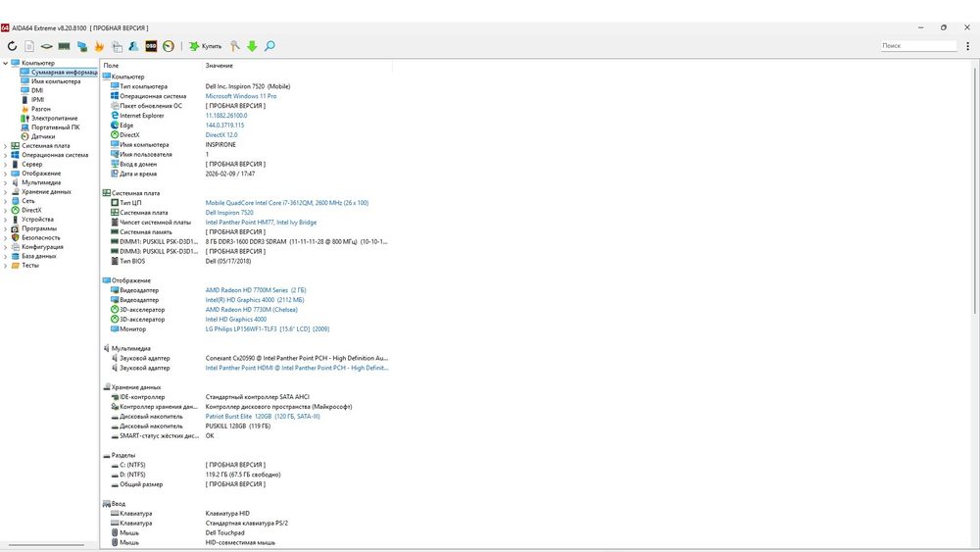Click the disk benchmark toolbar icon
The height and width of the screenshot is (552, 980).
tap(47, 46)
